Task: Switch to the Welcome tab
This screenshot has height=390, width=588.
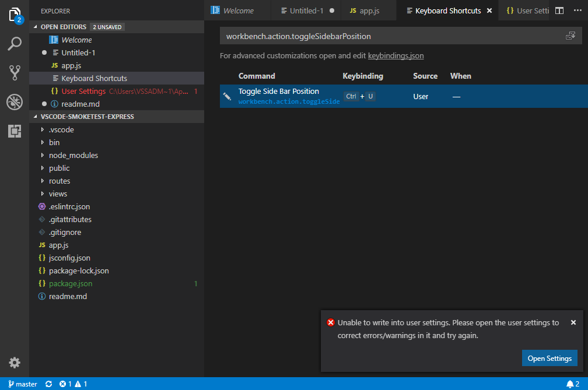Action: (x=238, y=10)
